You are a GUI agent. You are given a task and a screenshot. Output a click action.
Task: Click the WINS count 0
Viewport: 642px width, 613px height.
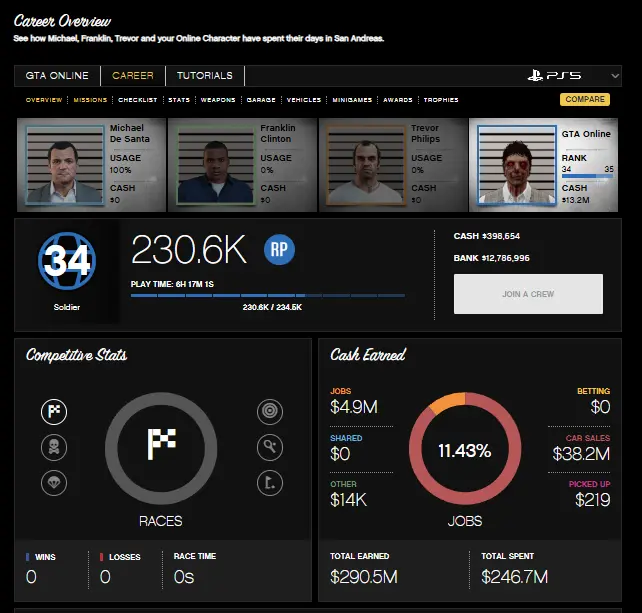coord(31,577)
